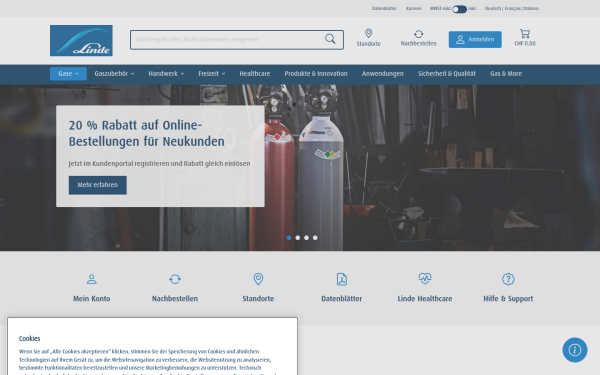Expand the Gaszubehör dropdown menu

[114, 73]
